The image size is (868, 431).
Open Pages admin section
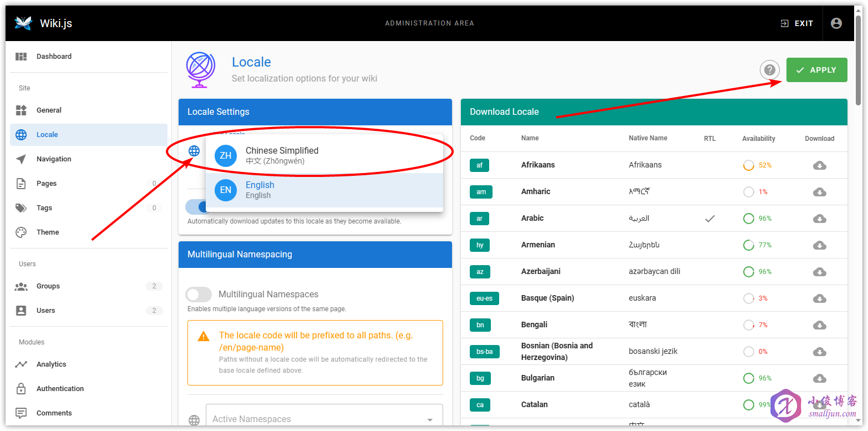(x=89, y=184)
